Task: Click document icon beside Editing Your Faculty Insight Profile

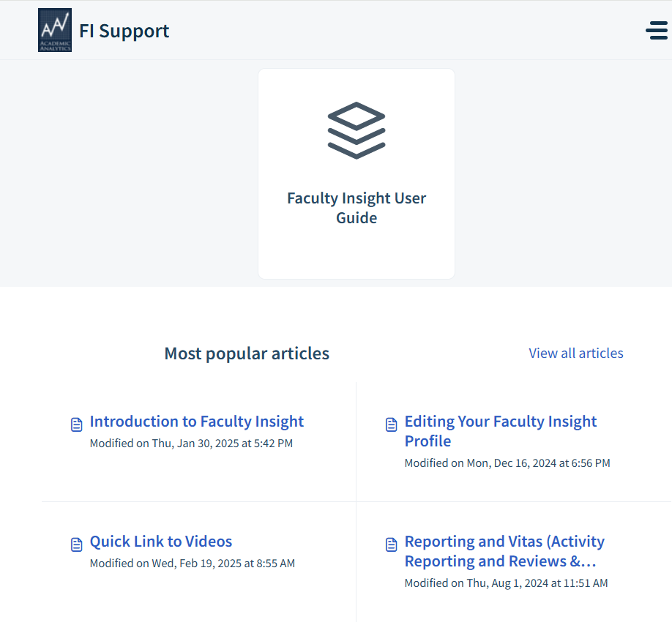Action: [x=392, y=424]
